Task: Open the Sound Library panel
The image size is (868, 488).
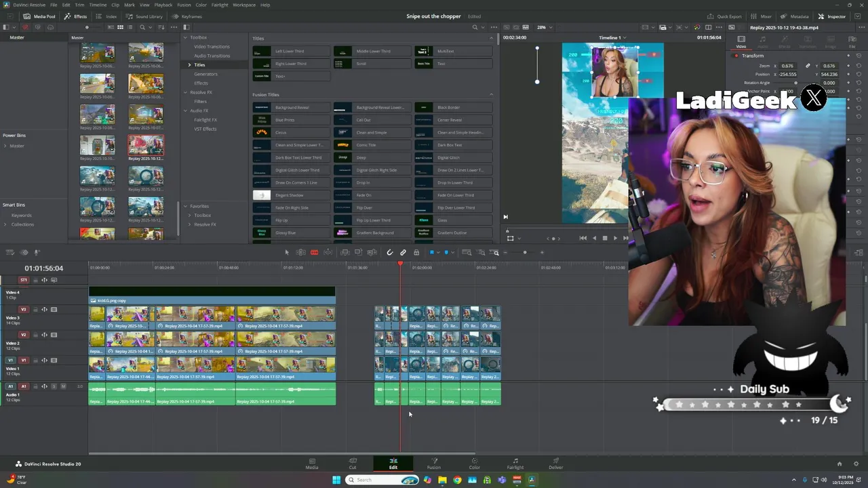Action: coord(144,16)
